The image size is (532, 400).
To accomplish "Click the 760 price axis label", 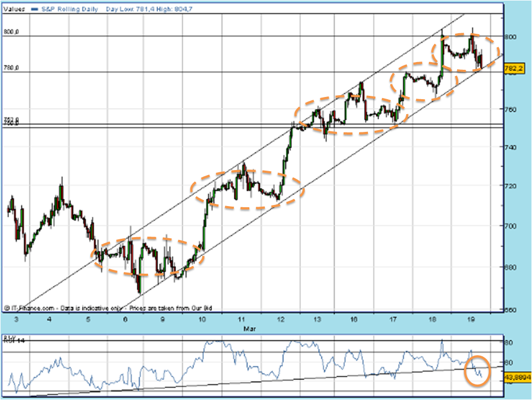I will click(x=510, y=110).
